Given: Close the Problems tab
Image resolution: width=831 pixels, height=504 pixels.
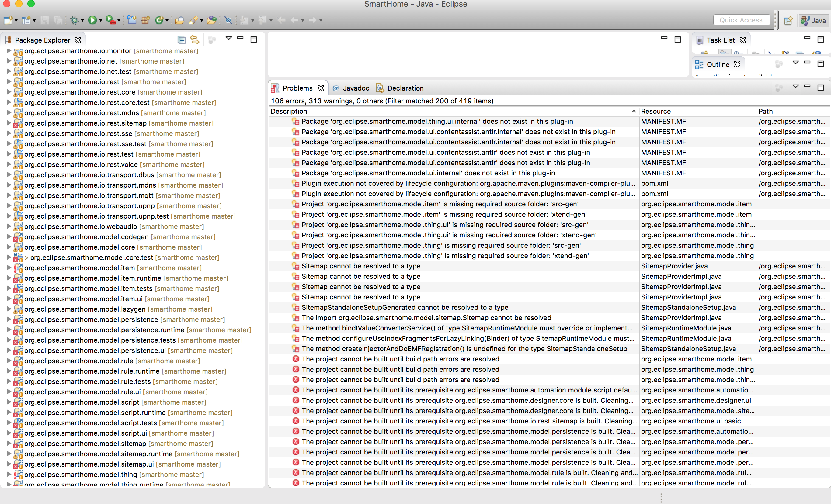Looking at the screenshot, I should (320, 88).
